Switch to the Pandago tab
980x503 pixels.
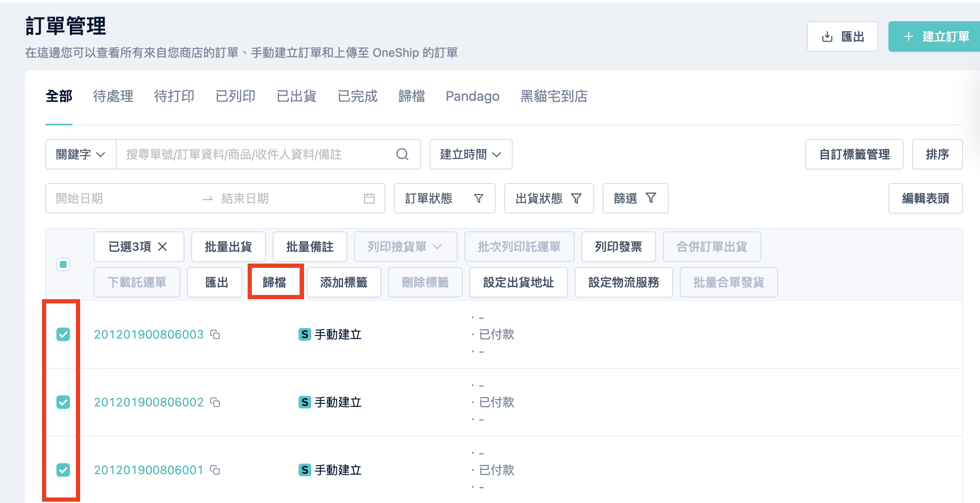tap(472, 96)
